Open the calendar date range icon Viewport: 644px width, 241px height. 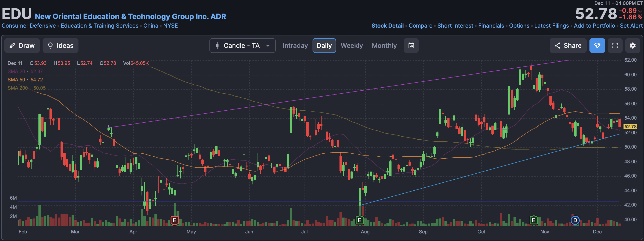pyautogui.click(x=411, y=46)
